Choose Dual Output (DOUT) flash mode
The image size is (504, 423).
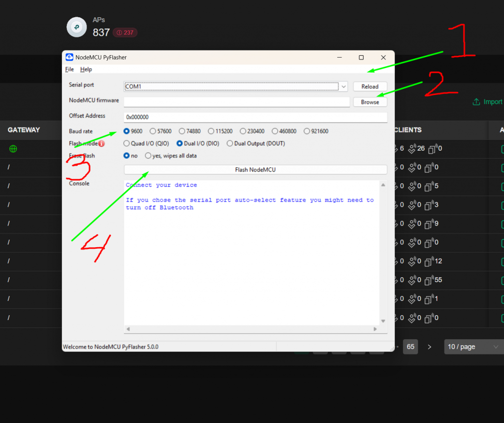(230, 143)
